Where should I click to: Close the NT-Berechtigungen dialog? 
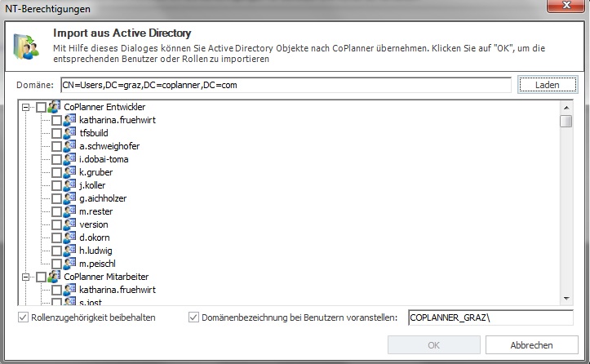[x=566, y=6]
